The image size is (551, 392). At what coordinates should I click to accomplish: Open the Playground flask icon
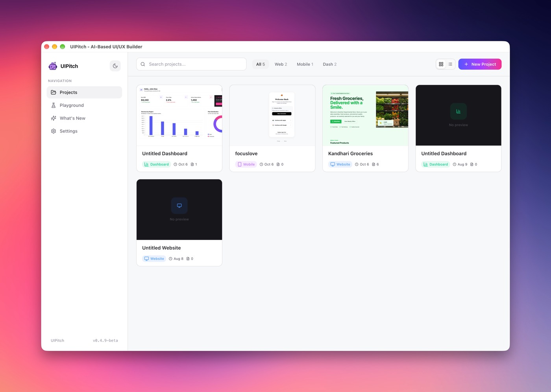54,105
